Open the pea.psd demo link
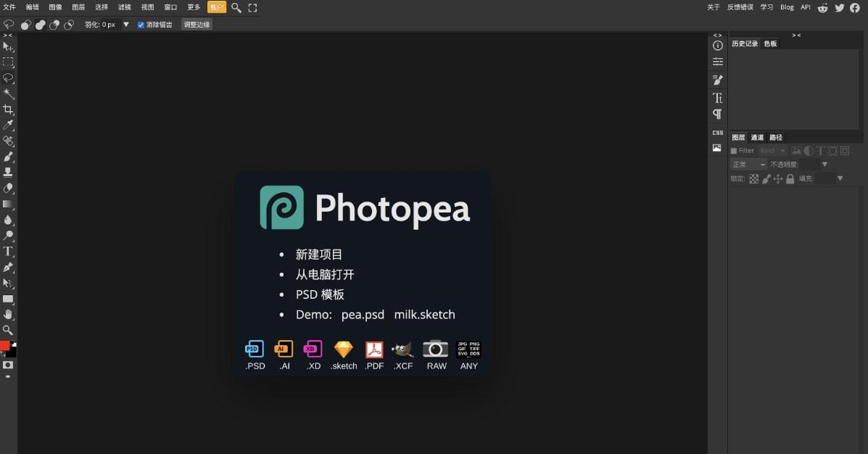Screen dimensions: 868x454 pyautogui.click(x=363, y=315)
